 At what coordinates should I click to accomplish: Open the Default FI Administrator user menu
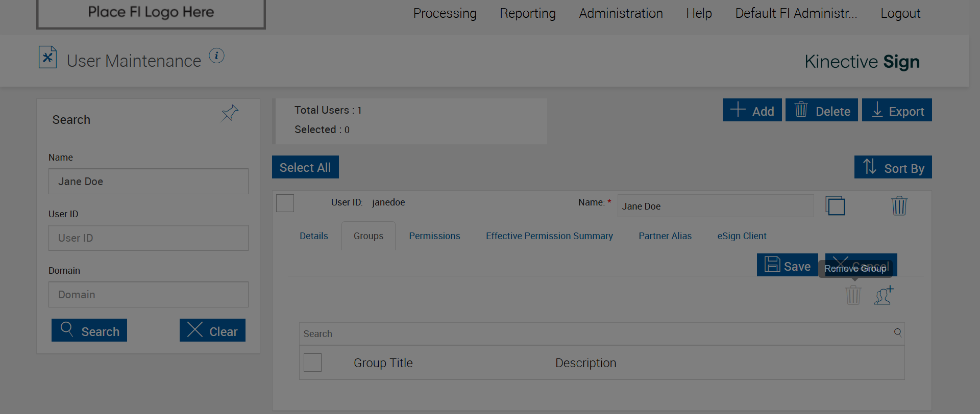(x=796, y=13)
